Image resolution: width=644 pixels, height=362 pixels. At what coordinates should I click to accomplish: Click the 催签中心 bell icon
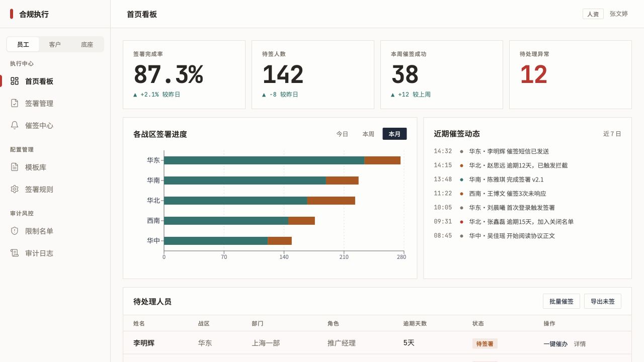coord(15,125)
